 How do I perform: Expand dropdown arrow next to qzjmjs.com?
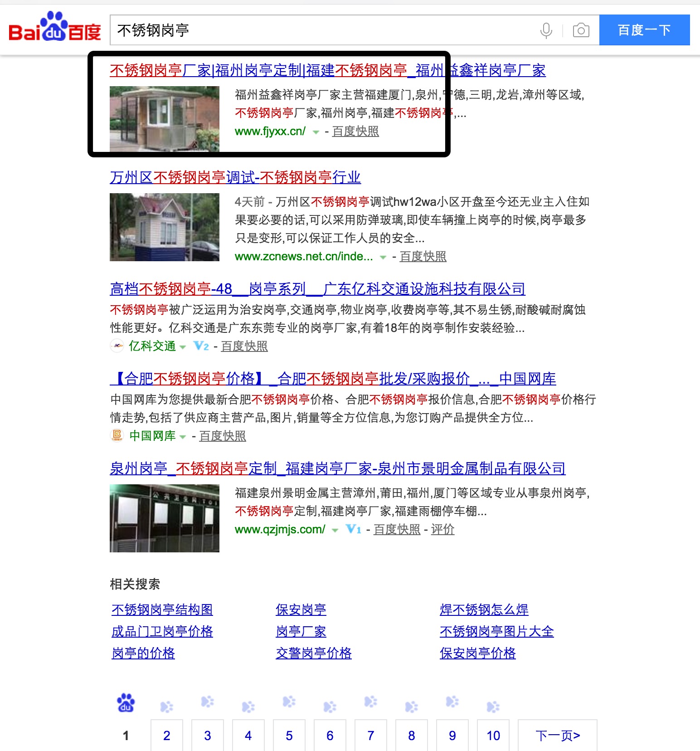tap(335, 530)
